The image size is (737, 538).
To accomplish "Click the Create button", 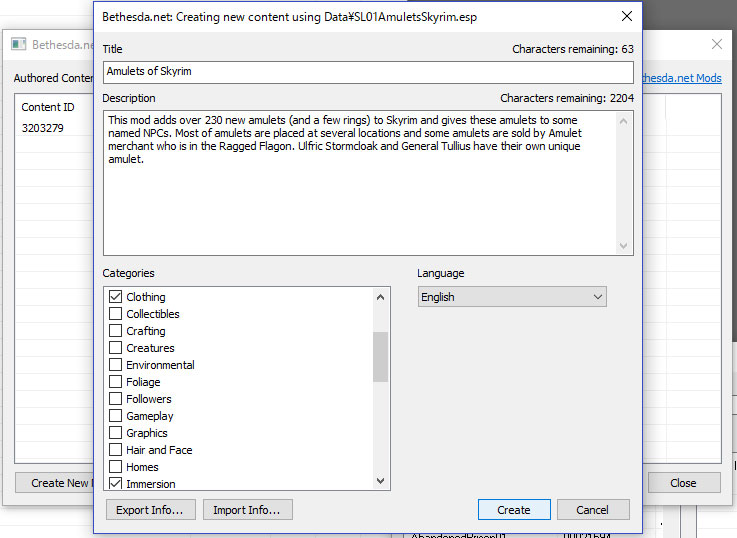I will tap(514, 510).
